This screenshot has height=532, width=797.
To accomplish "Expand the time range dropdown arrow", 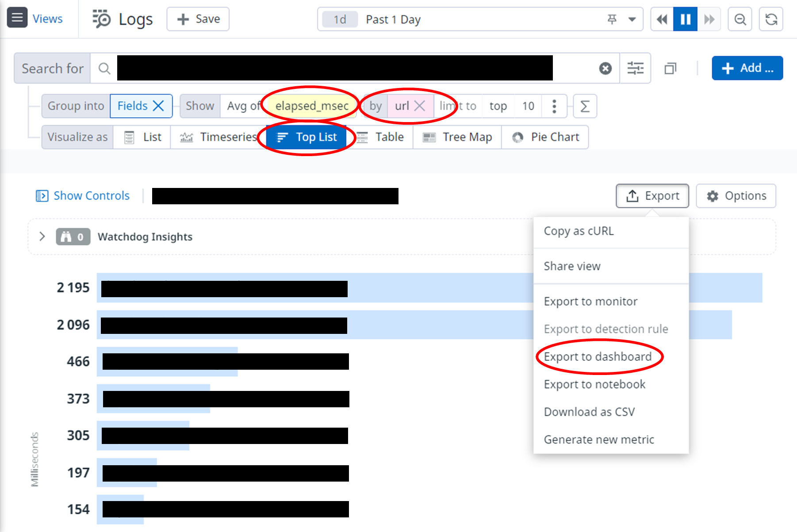I will pos(632,19).
